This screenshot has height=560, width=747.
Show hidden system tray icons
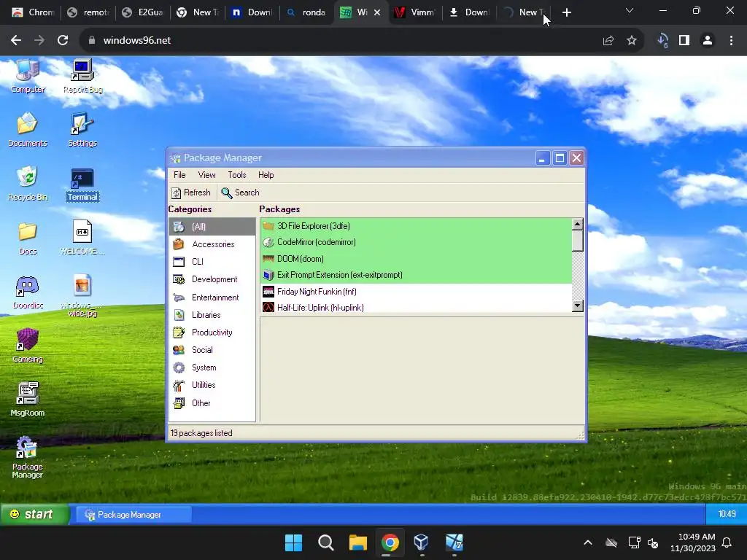click(588, 542)
